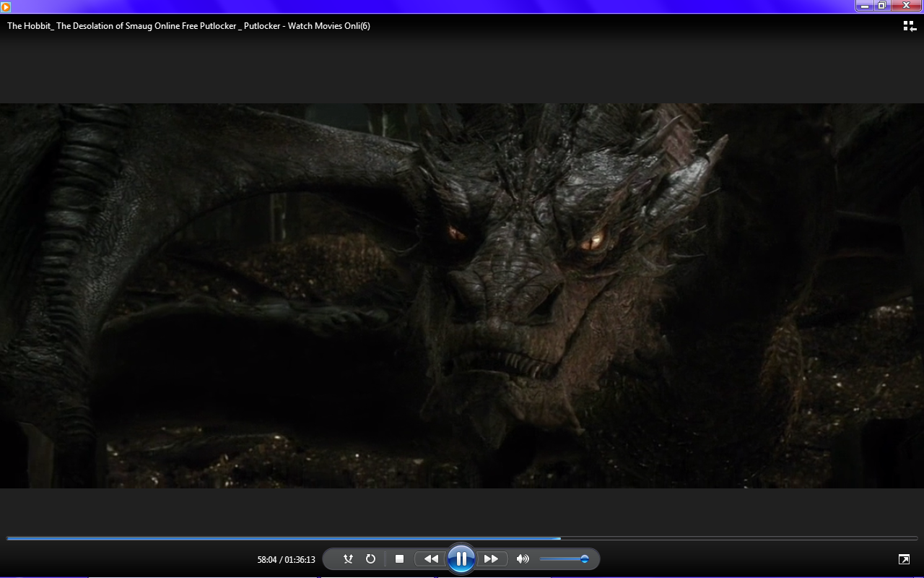Click the dragon video frame

pos(462,296)
